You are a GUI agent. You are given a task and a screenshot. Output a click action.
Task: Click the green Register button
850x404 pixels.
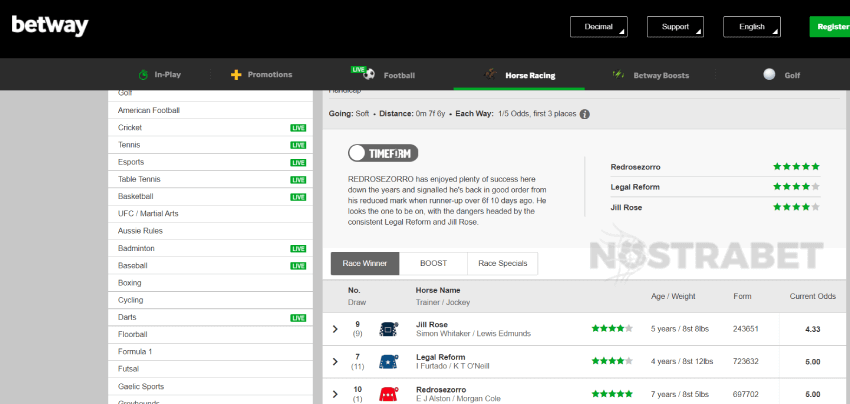(x=830, y=27)
